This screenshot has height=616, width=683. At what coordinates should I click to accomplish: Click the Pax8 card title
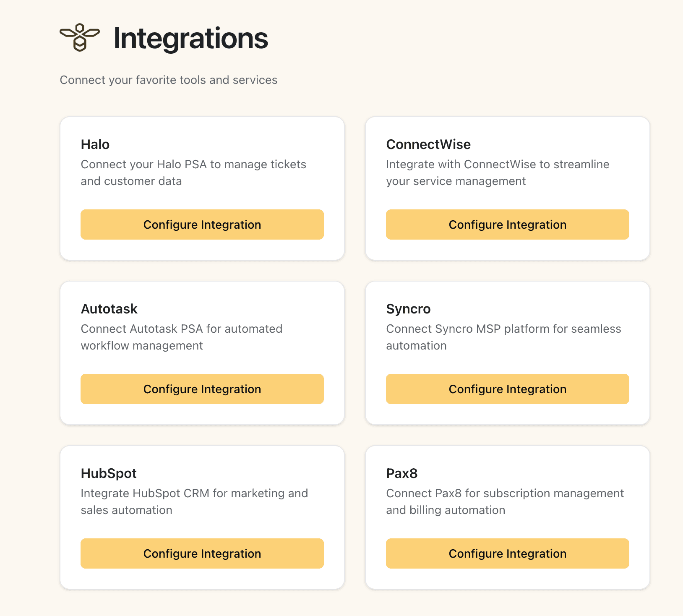click(401, 473)
